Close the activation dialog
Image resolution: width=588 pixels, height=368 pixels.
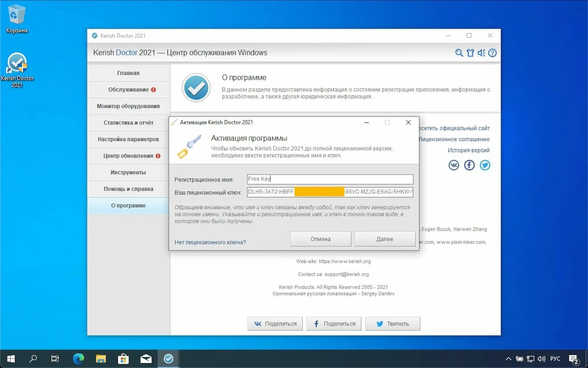point(408,122)
